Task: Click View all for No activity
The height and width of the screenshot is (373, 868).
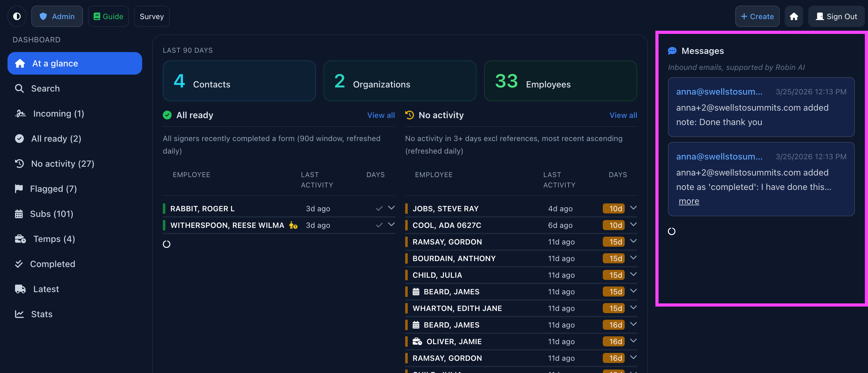Action: tap(623, 115)
